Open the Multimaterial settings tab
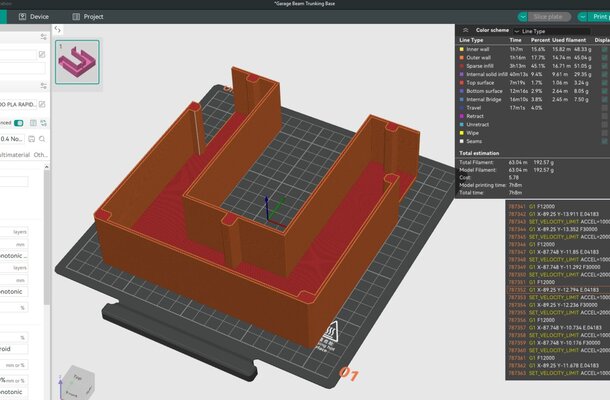This screenshot has height=400, width=610. coord(15,155)
